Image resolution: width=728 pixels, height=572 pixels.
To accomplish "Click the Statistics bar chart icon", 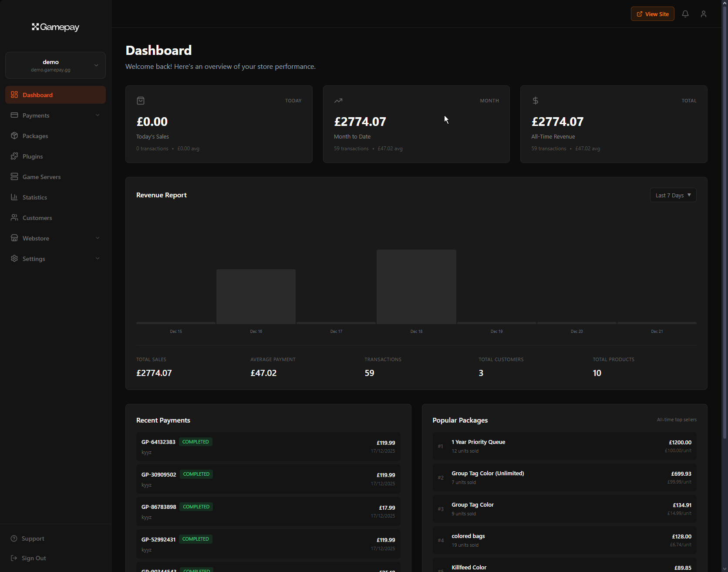I will tap(14, 197).
